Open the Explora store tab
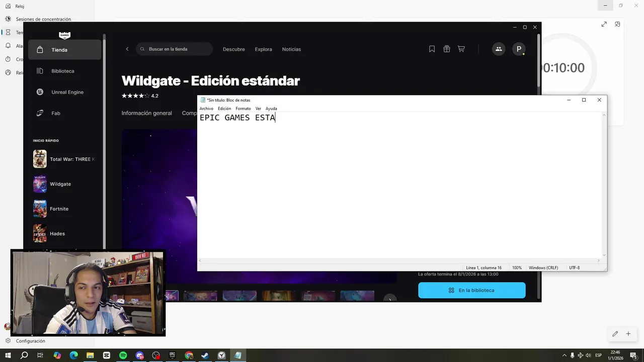644x362 pixels. [x=263, y=49]
